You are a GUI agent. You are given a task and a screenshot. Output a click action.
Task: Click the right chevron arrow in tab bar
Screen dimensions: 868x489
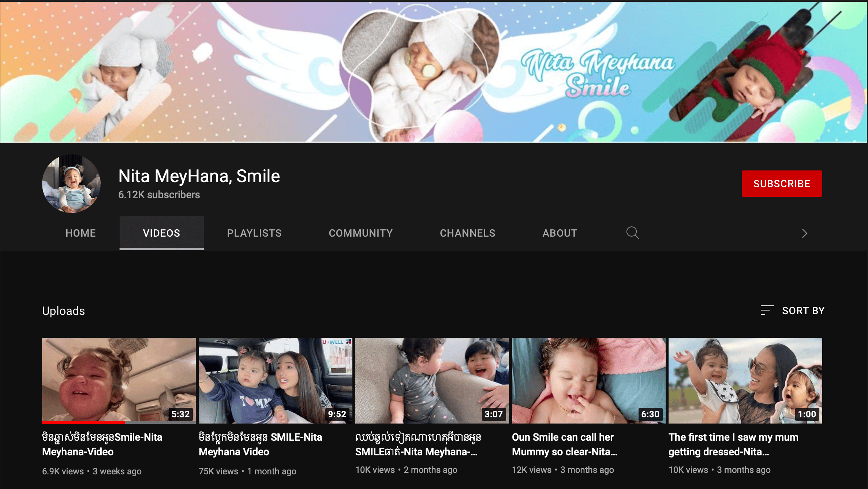tap(804, 233)
